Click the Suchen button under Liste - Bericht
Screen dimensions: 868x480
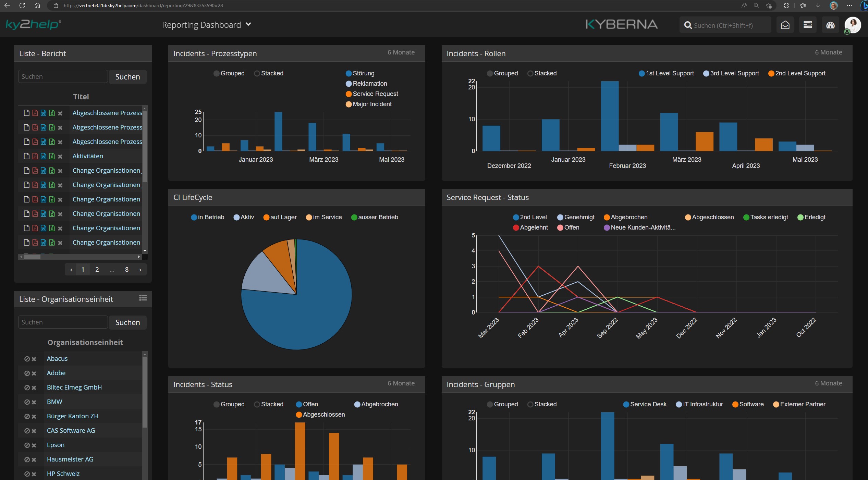pos(127,76)
